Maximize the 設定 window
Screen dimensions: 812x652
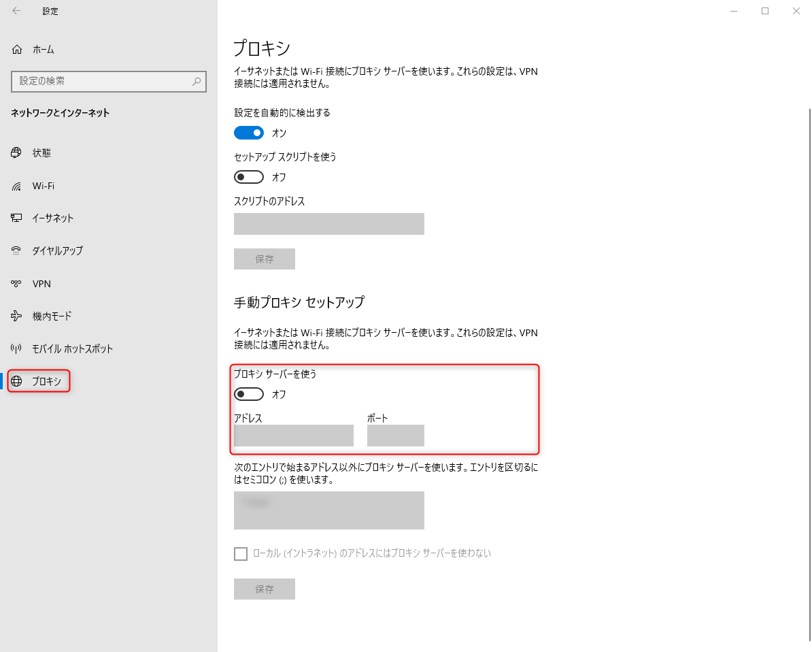click(765, 11)
